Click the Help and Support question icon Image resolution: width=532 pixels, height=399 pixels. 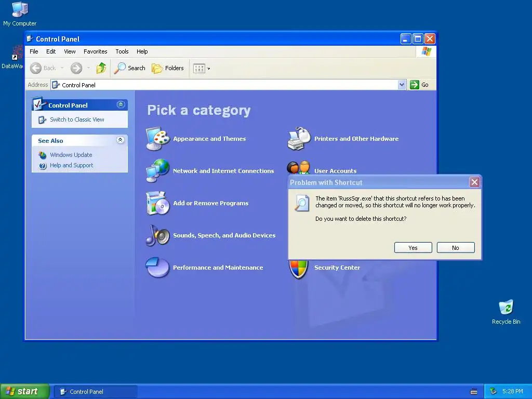(x=43, y=166)
